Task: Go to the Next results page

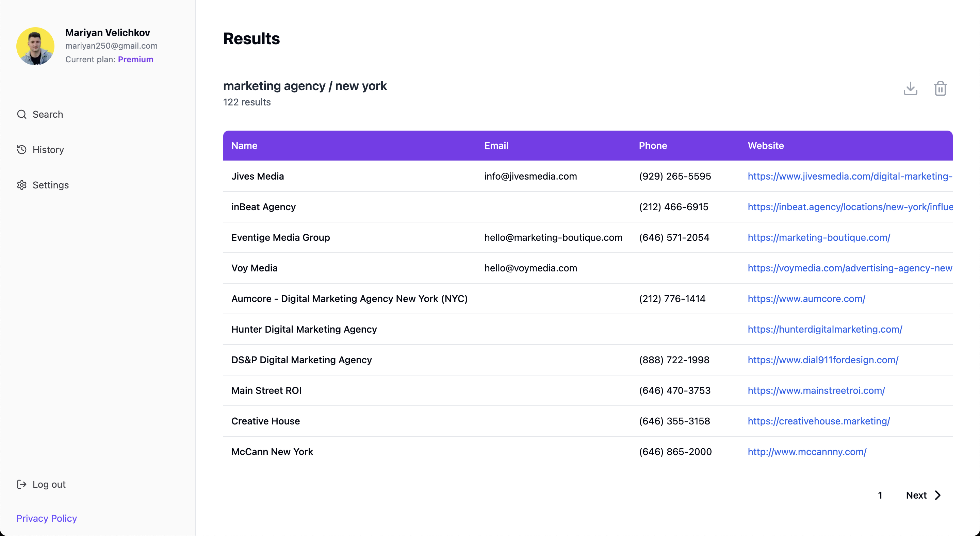Action: tap(924, 495)
